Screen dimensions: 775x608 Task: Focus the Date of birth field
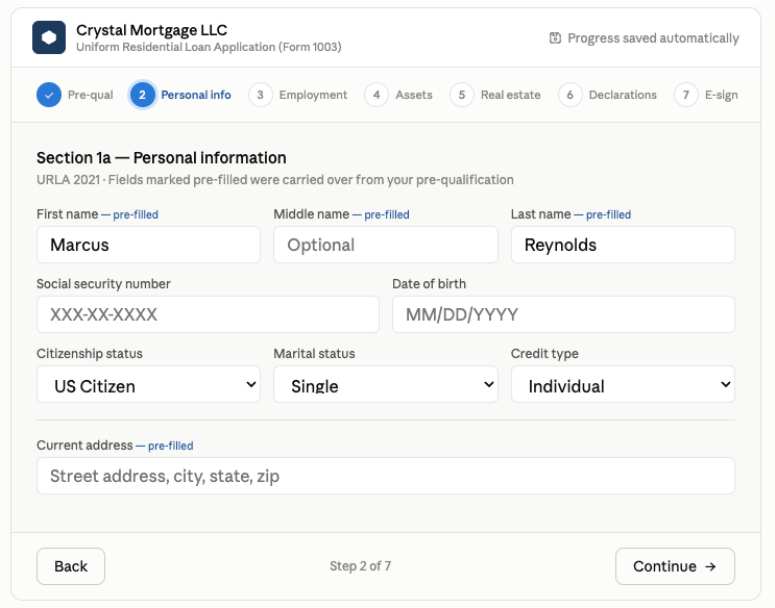[x=563, y=314]
